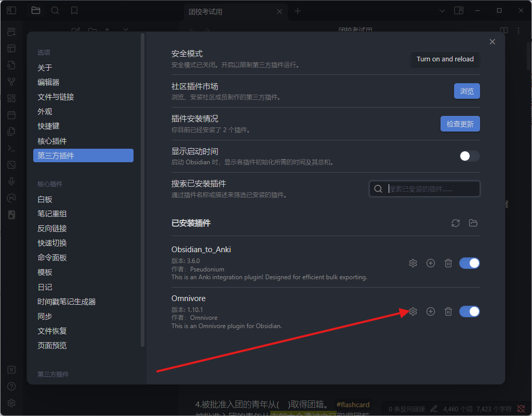Image resolution: width=532 pixels, height=416 pixels.
Task: Open the bookmarks pane icon
Action: tap(74, 10)
